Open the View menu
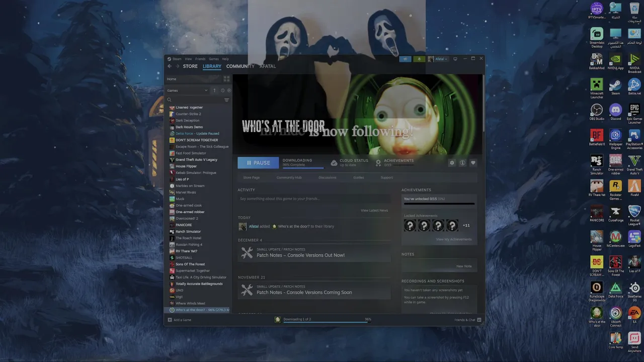Viewport: 644px width, 362px height. (x=188, y=59)
